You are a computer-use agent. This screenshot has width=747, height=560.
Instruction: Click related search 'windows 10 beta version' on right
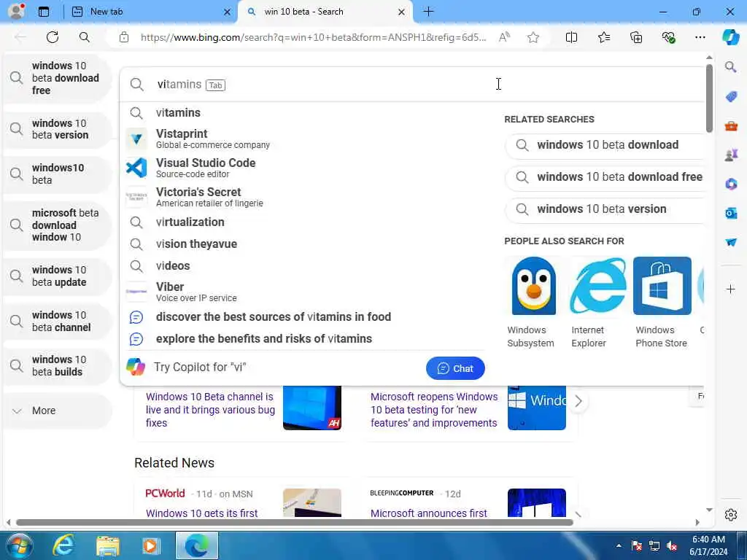[x=605, y=209]
